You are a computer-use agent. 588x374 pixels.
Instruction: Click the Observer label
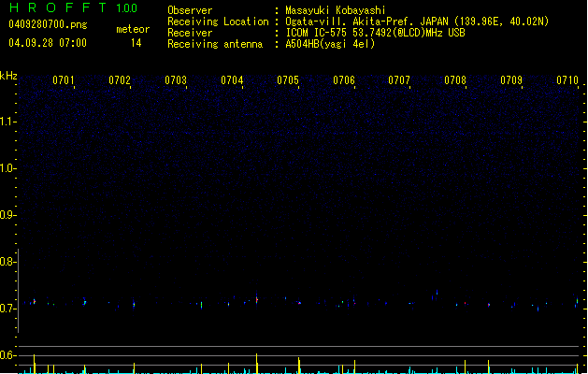(x=190, y=10)
